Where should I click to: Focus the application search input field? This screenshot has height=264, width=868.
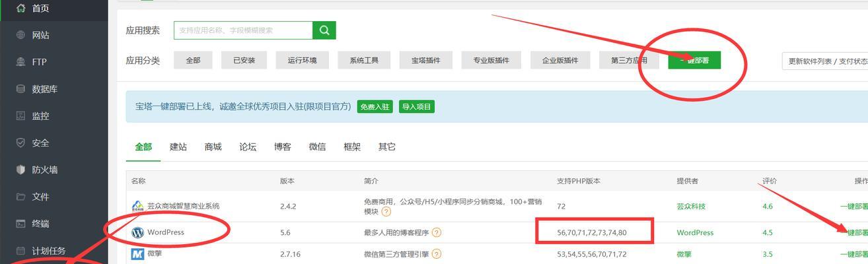click(x=243, y=30)
